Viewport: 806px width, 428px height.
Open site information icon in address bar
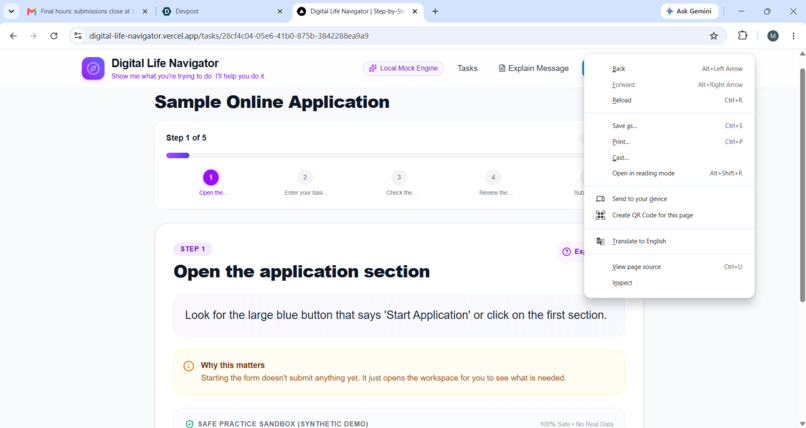78,35
